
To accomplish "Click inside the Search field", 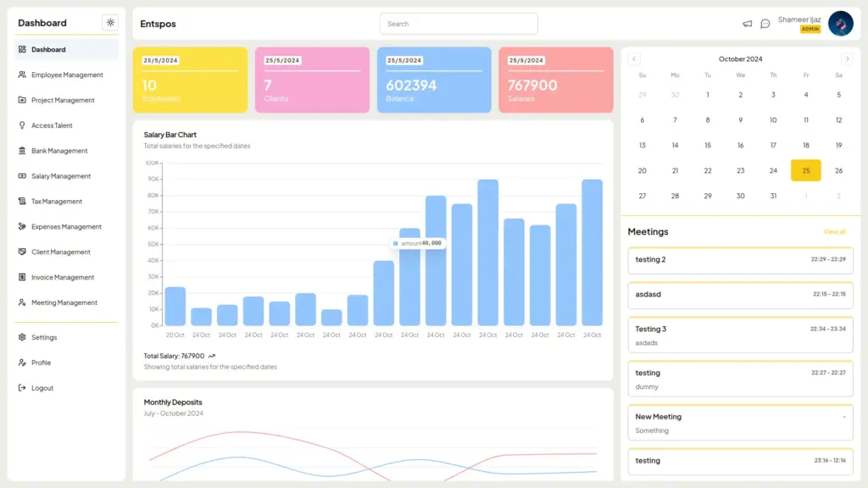I will pyautogui.click(x=458, y=24).
